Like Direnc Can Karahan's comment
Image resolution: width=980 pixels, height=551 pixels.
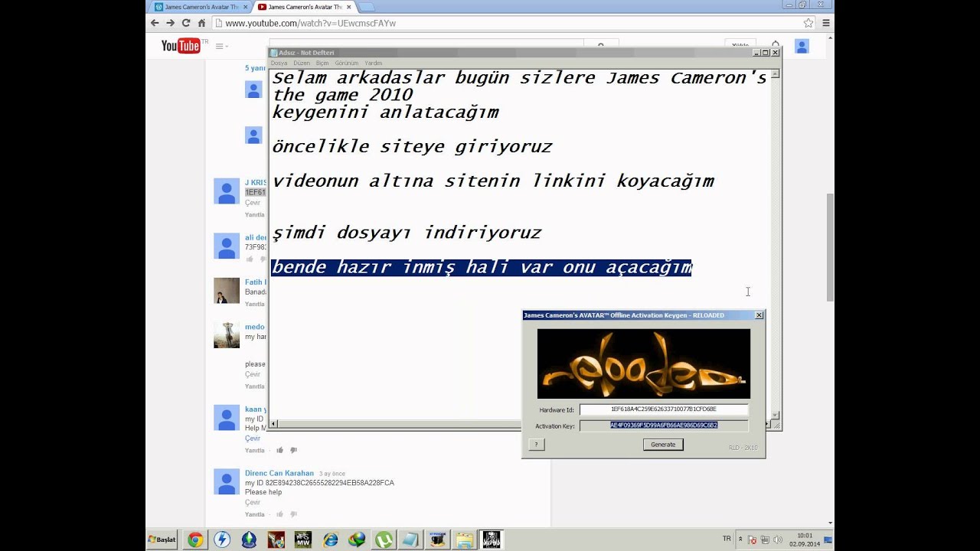[x=279, y=514]
